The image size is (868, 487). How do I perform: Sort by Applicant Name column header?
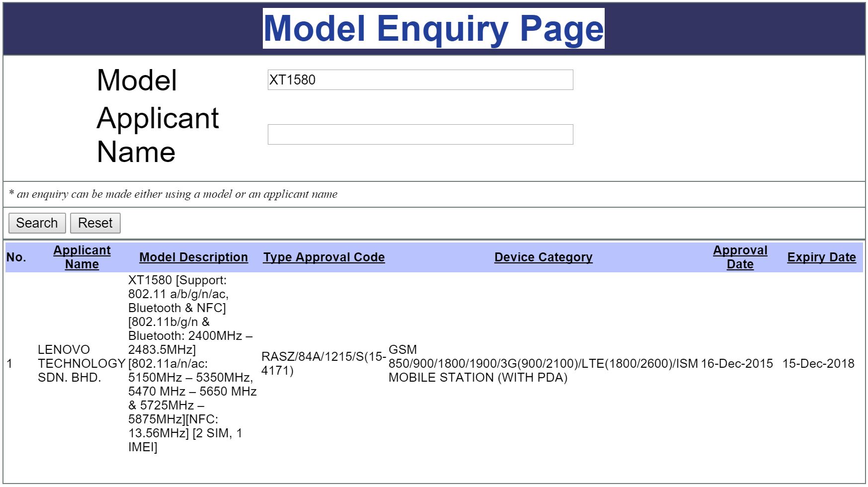pos(82,257)
